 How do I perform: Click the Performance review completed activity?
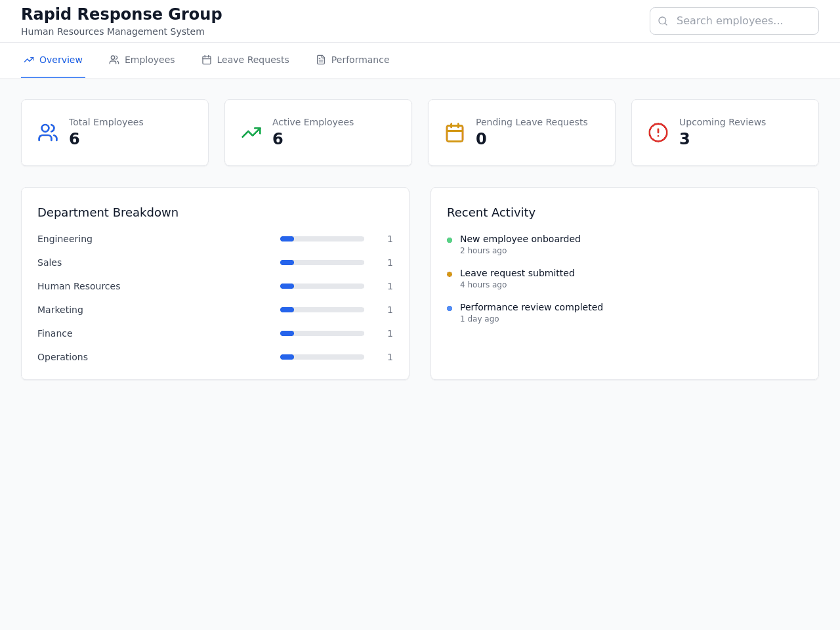tap(532, 307)
